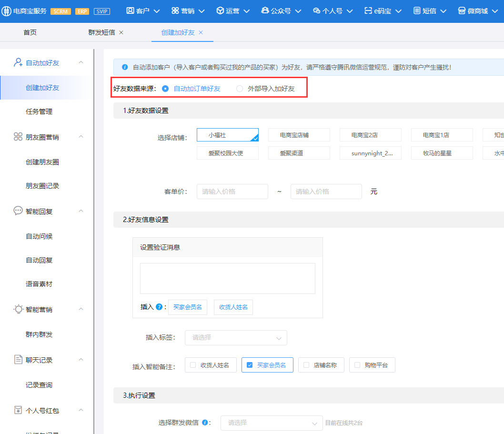Collapse the 自动加好友 sidebar group chevron

(x=81, y=62)
